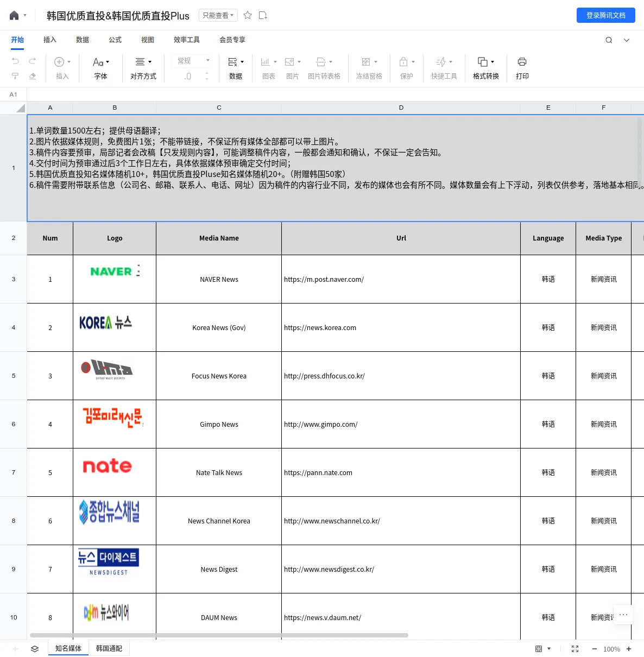Select the format painter icon
The width and height of the screenshot is (644, 657).
[x=15, y=76]
